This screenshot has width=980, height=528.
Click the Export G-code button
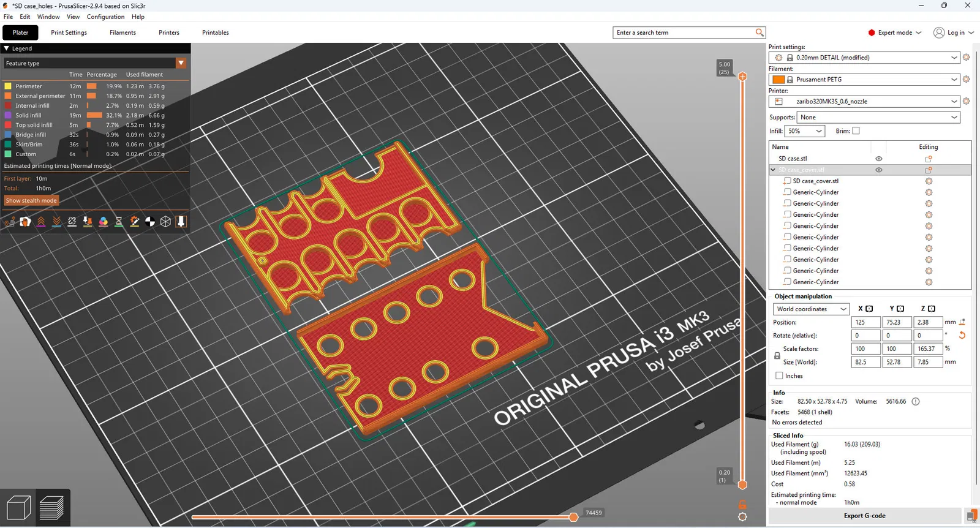pos(864,516)
